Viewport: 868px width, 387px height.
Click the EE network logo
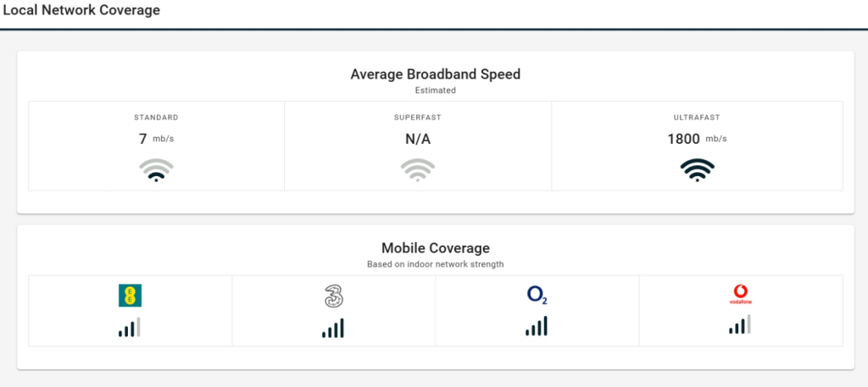coord(130,295)
